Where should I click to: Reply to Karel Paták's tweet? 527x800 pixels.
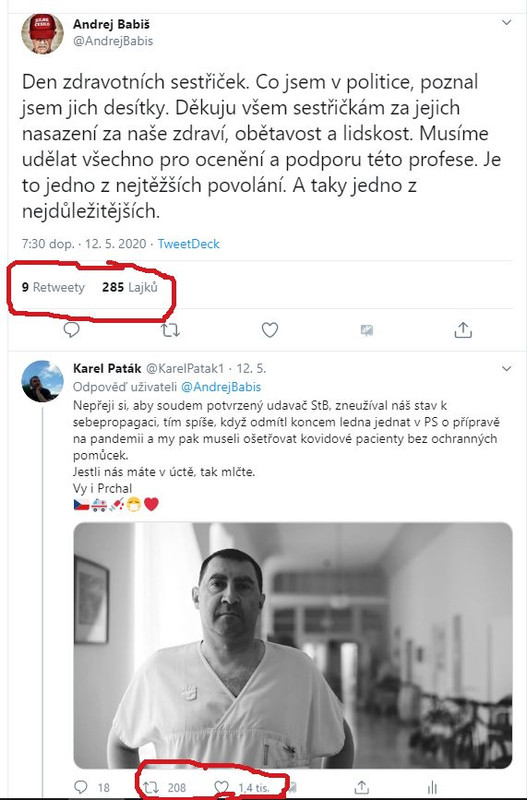(x=81, y=787)
